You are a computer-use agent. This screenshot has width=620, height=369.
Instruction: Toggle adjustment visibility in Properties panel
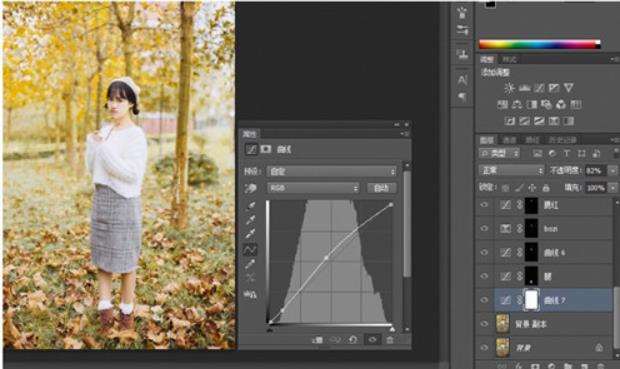click(x=372, y=340)
